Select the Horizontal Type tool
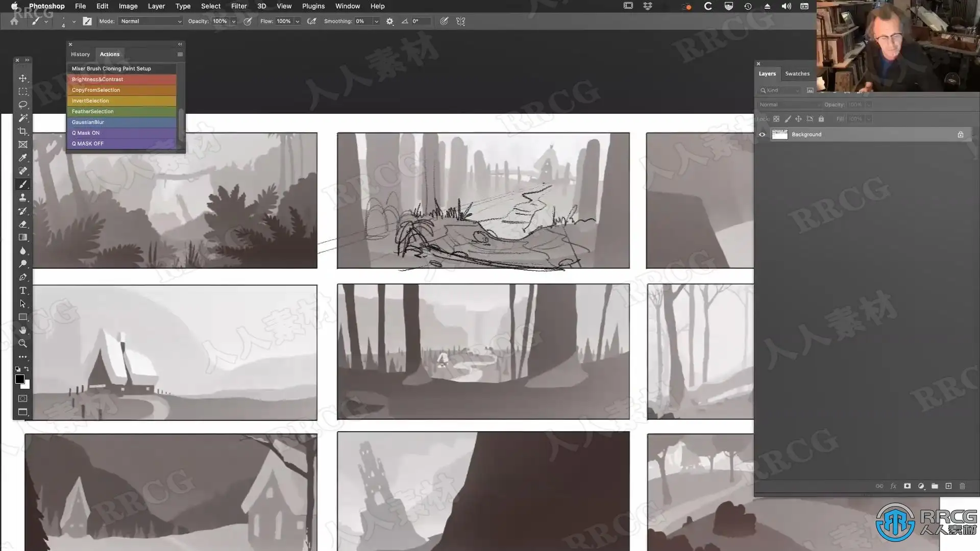This screenshot has width=980, height=551. coord(22,290)
